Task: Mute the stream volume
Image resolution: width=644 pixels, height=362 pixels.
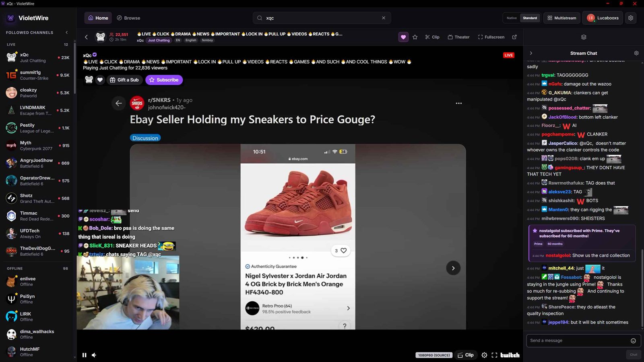Action: (x=94, y=355)
